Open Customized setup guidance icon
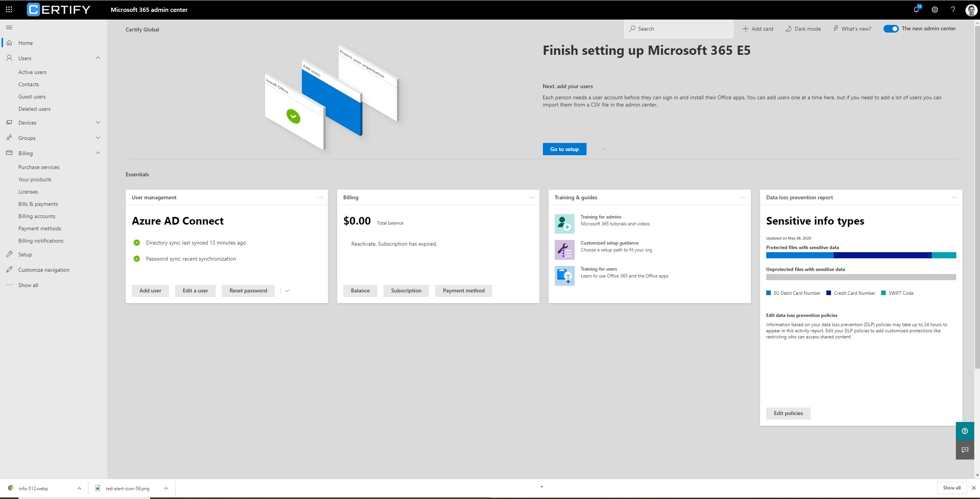This screenshot has width=980, height=499. coord(564,250)
